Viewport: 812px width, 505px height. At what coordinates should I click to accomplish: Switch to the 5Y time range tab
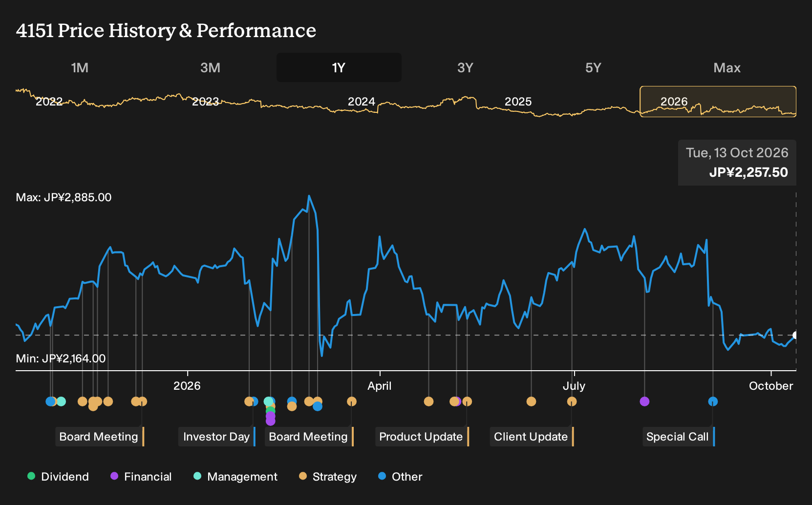593,67
